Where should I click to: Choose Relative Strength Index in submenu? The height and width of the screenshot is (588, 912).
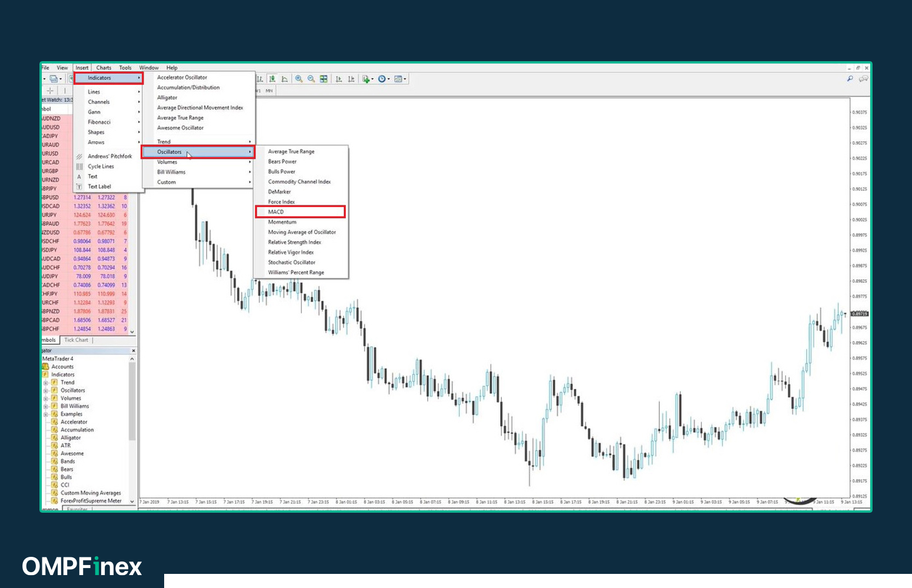coord(295,242)
